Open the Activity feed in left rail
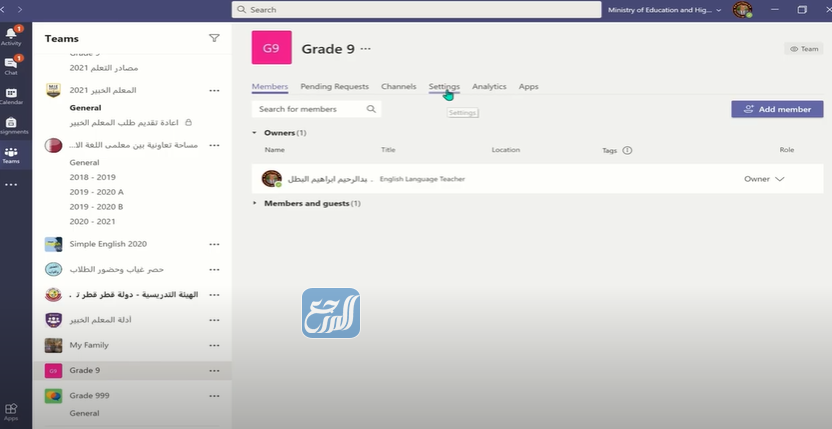The width and height of the screenshot is (832, 429). point(12,36)
